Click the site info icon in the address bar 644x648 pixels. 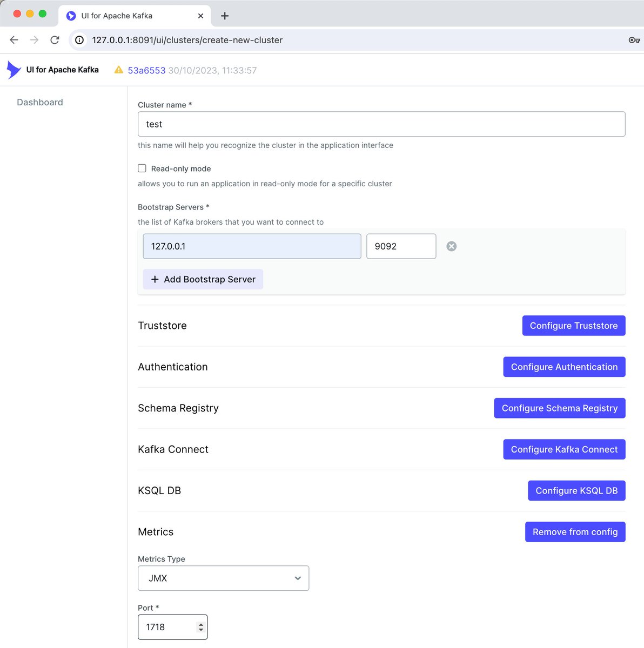tap(79, 39)
